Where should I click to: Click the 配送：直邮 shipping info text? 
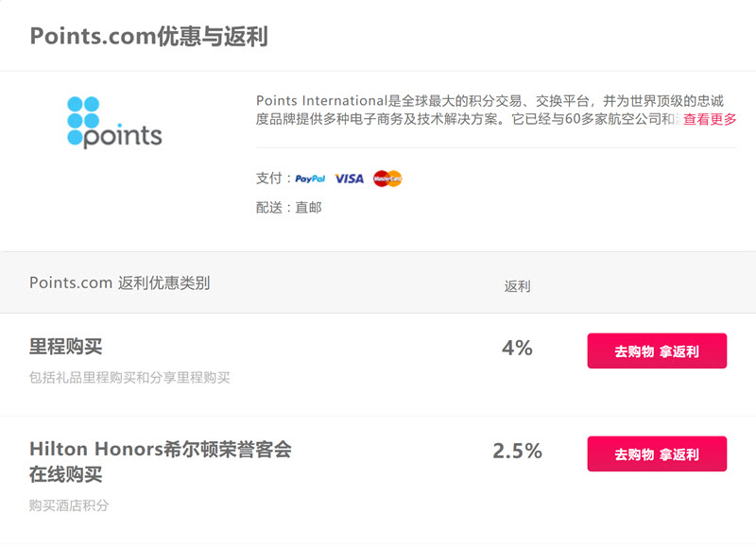[288, 208]
